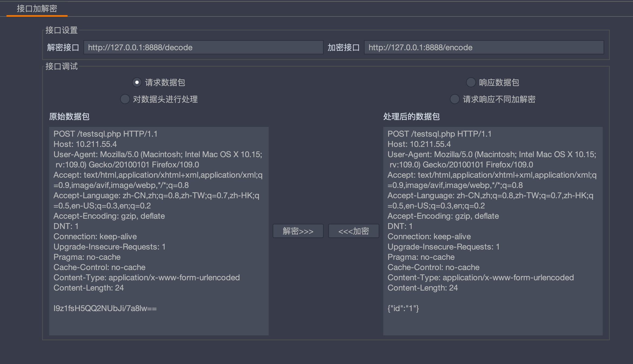Select the 响应数据包 radio button
Screen dimensions: 633x364
point(471,82)
